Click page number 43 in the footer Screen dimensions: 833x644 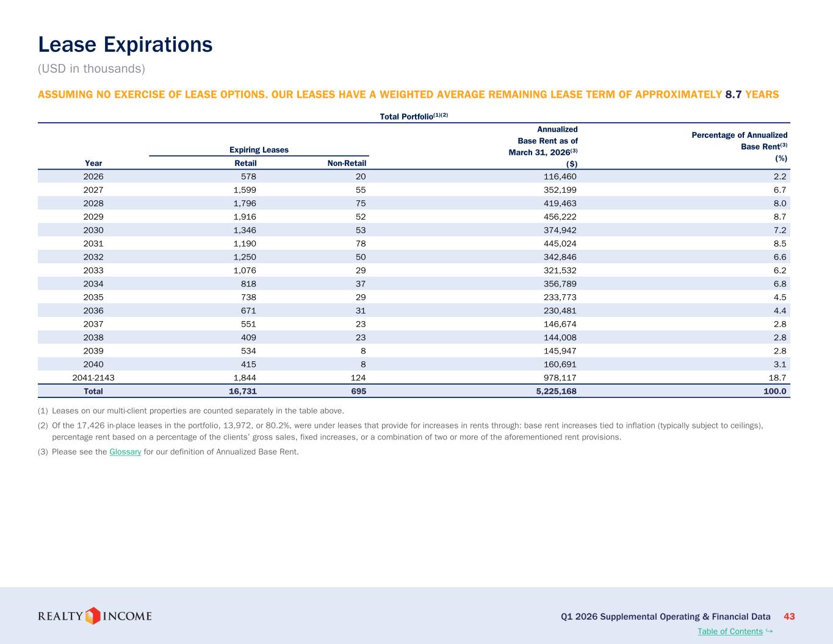coord(789,617)
